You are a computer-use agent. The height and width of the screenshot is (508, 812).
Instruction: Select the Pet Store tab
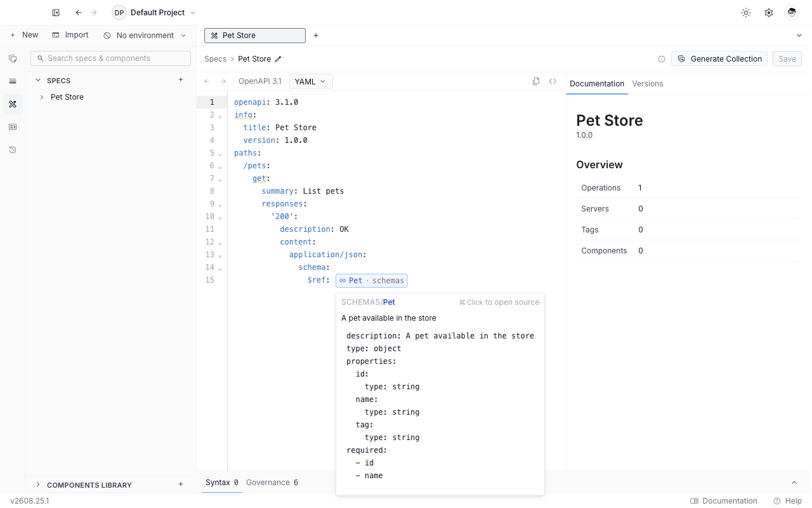click(x=255, y=36)
